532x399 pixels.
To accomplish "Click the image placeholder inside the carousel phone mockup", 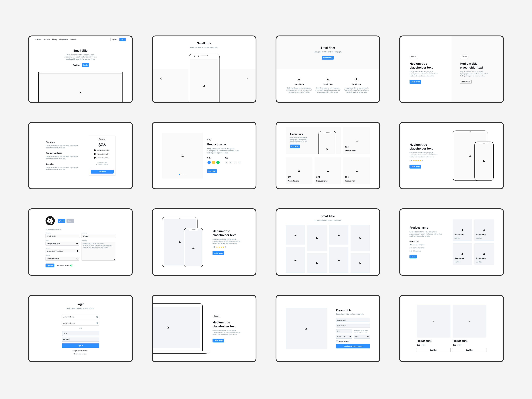I will [x=204, y=86].
